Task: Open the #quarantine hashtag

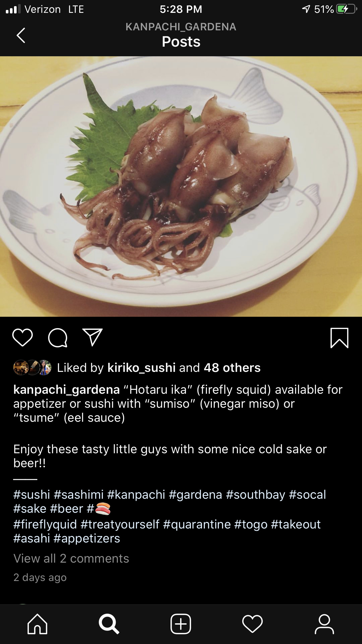Action: [197, 524]
